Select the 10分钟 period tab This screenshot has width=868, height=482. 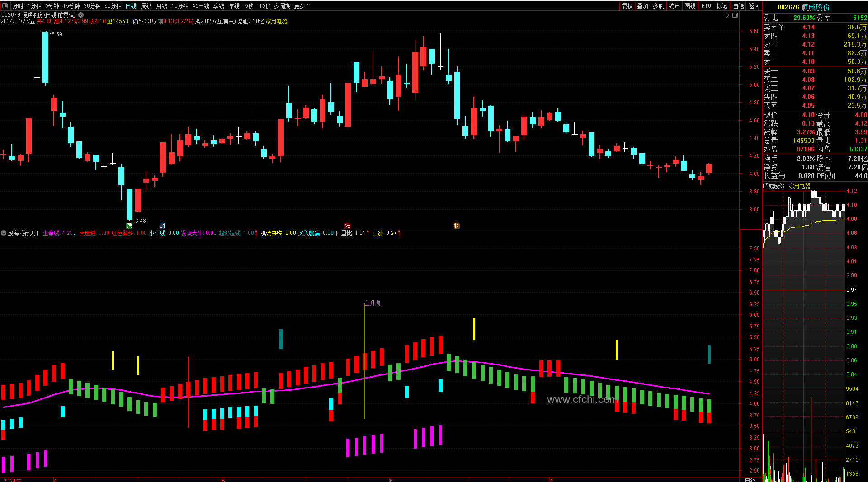coord(180,6)
